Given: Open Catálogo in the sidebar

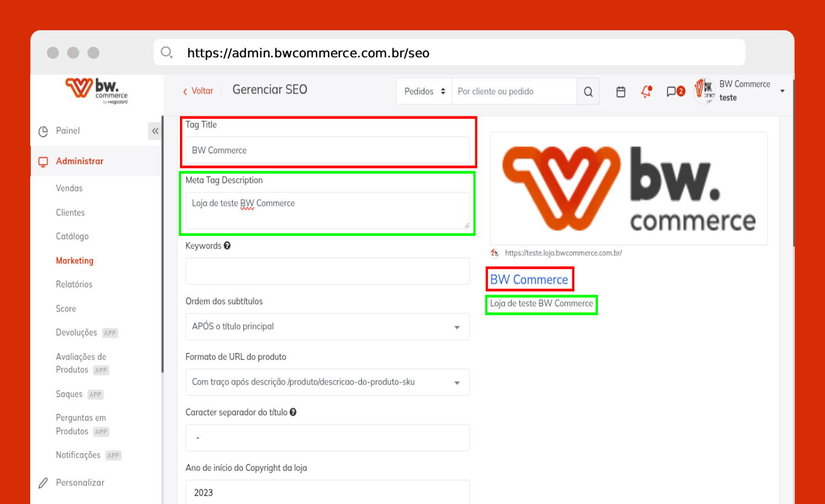Looking at the screenshot, I should pos(72,237).
